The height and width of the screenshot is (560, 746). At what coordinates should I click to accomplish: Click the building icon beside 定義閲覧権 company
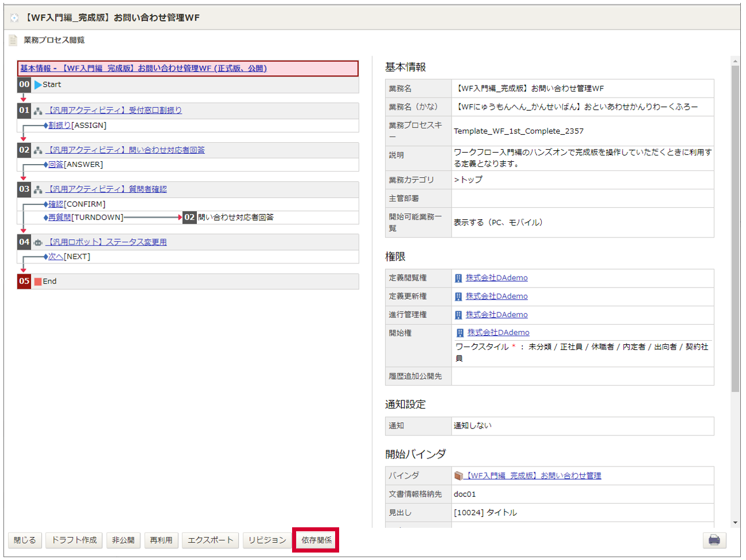(x=460, y=277)
